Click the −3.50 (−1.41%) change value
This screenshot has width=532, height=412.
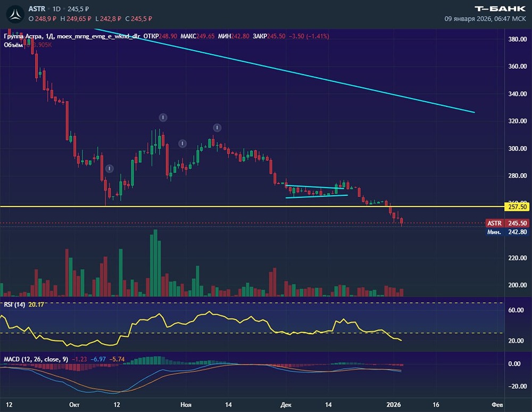click(309, 36)
